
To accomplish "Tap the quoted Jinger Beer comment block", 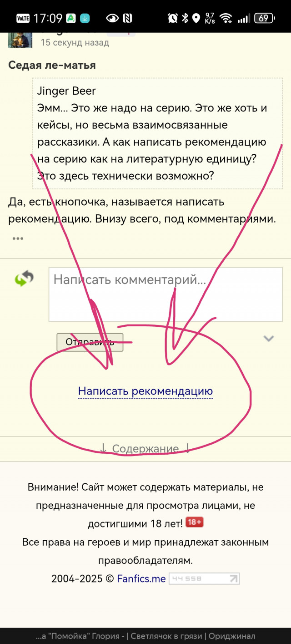I will (158, 133).
